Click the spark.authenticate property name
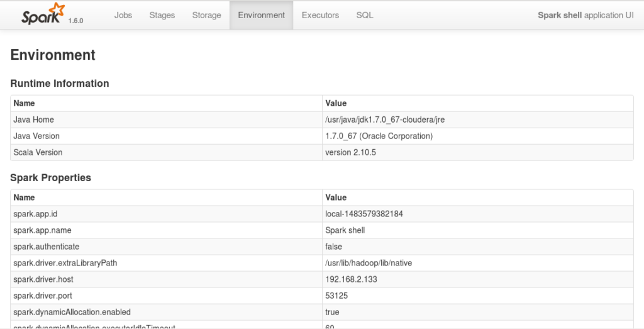 [47, 247]
